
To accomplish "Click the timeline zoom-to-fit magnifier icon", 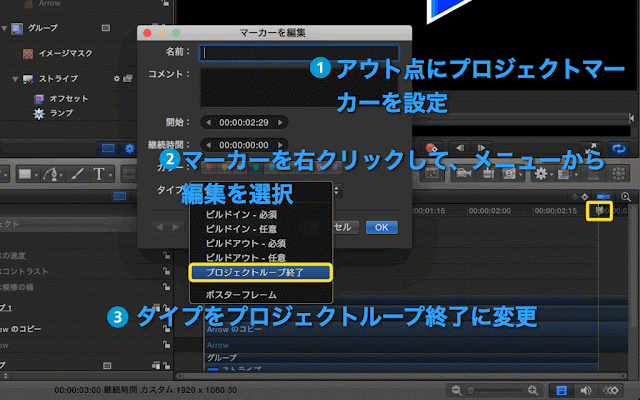I will [626, 197].
